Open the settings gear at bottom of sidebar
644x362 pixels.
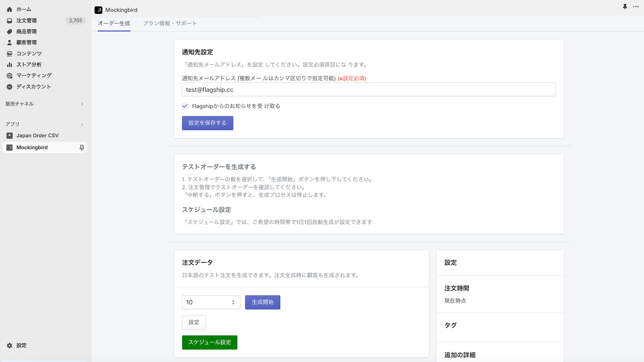point(10,346)
